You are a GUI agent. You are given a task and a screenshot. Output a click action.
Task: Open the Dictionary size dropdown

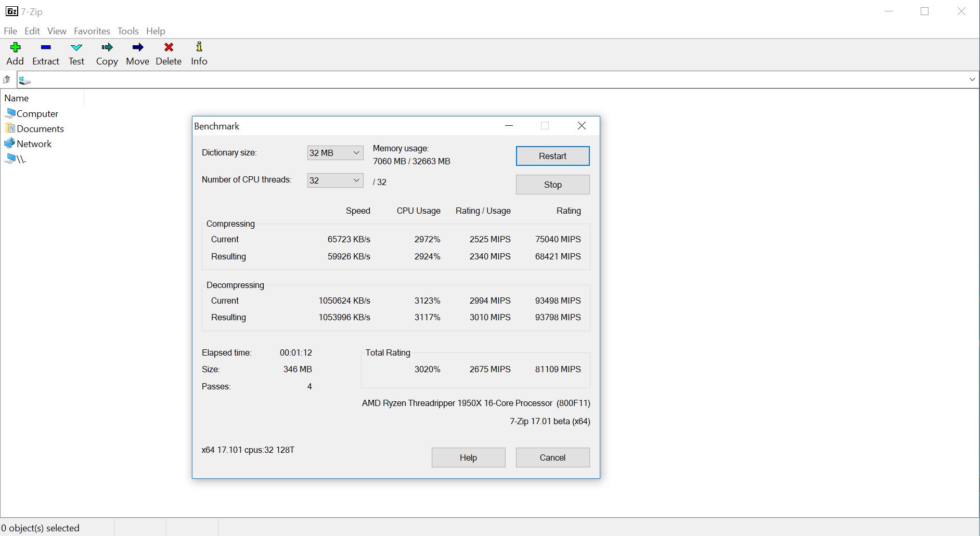[x=335, y=153]
